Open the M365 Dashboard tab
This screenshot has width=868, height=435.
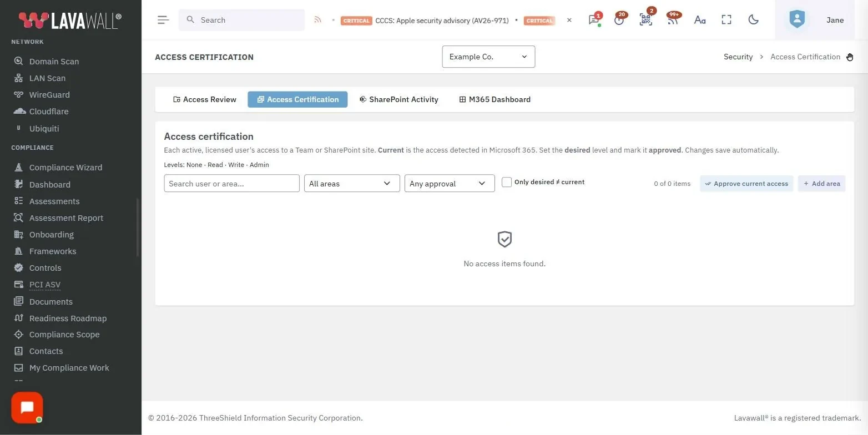[x=495, y=99]
